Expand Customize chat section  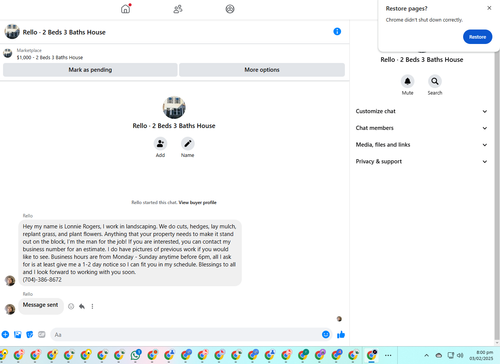[x=421, y=111]
